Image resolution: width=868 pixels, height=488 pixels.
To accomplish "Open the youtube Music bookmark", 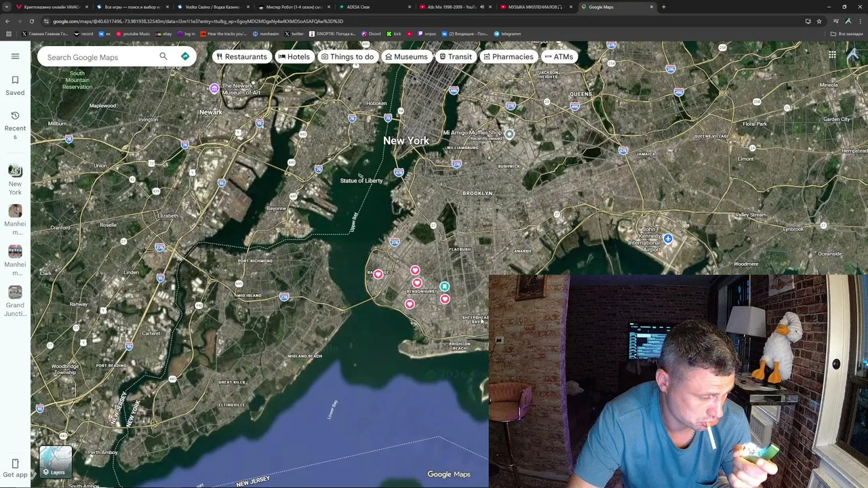I will [133, 33].
